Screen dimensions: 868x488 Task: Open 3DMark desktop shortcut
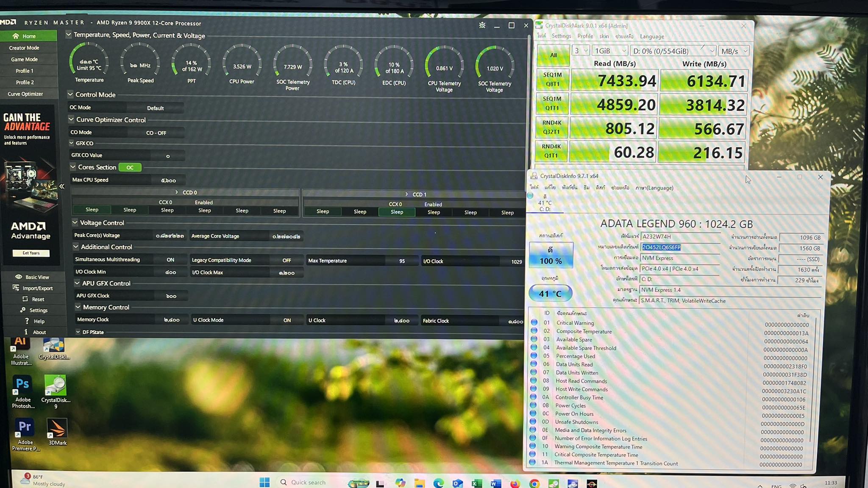(57, 432)
